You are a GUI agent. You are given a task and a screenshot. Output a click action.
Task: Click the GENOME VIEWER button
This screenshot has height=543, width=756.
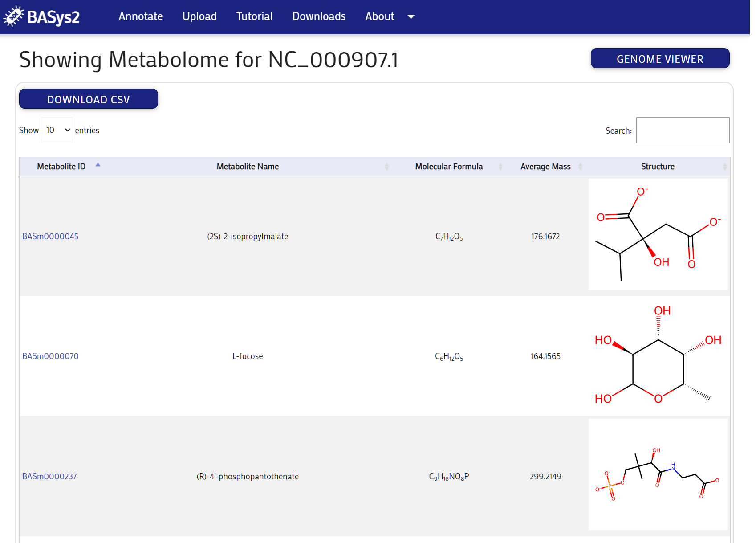point(660,58)
